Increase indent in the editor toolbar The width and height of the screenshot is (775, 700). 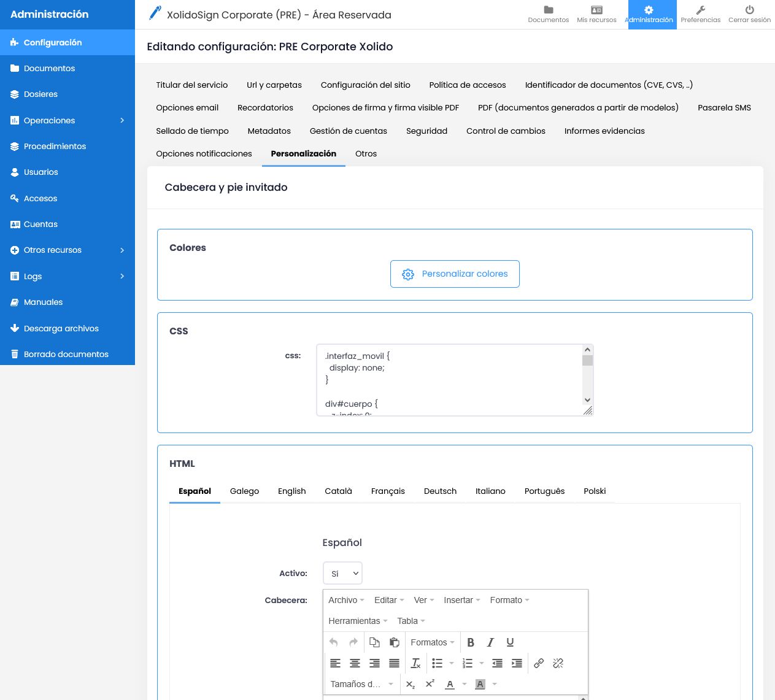[x=517, y=663]
